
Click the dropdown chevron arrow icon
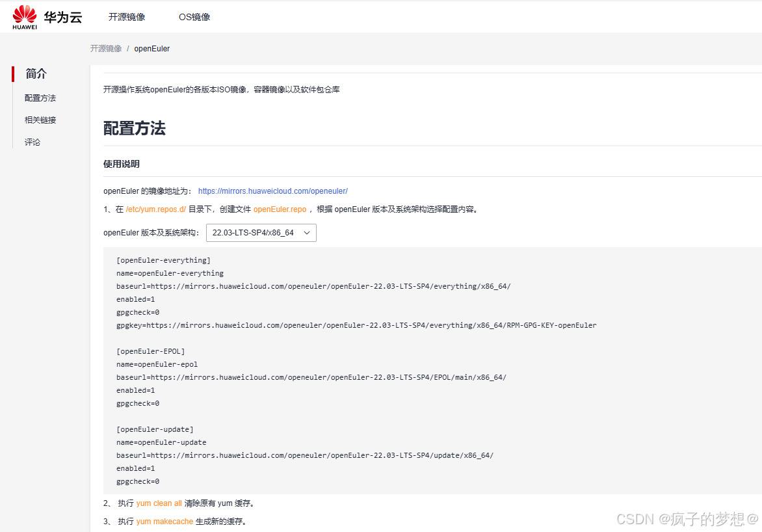pyautogui.click(x=307, y=233)
